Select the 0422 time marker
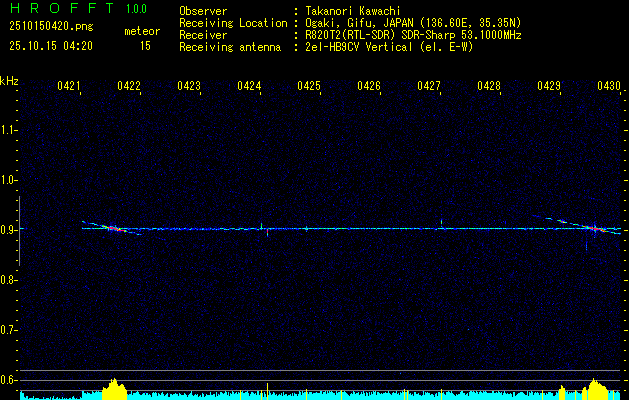The width and height of the screenshot is (629, 400). (129, 87)
